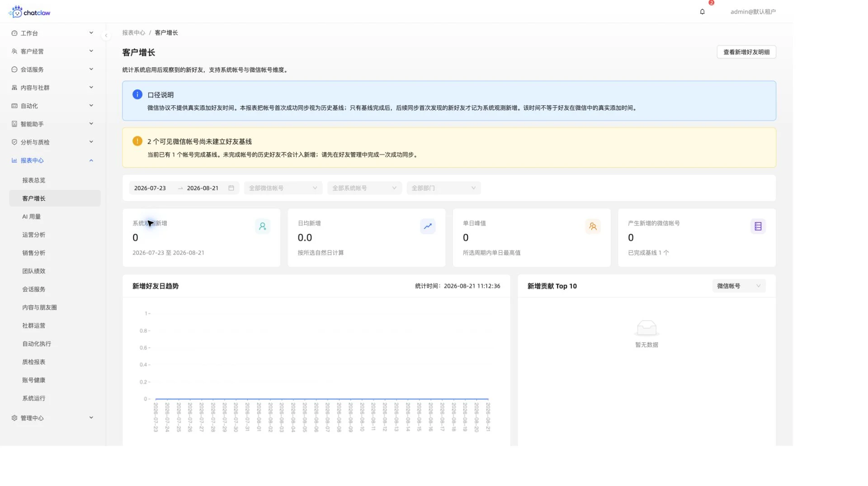Click the 内容与社群 sidebar icon
Screen dimensions: 868x486
[x=14, y=87]
